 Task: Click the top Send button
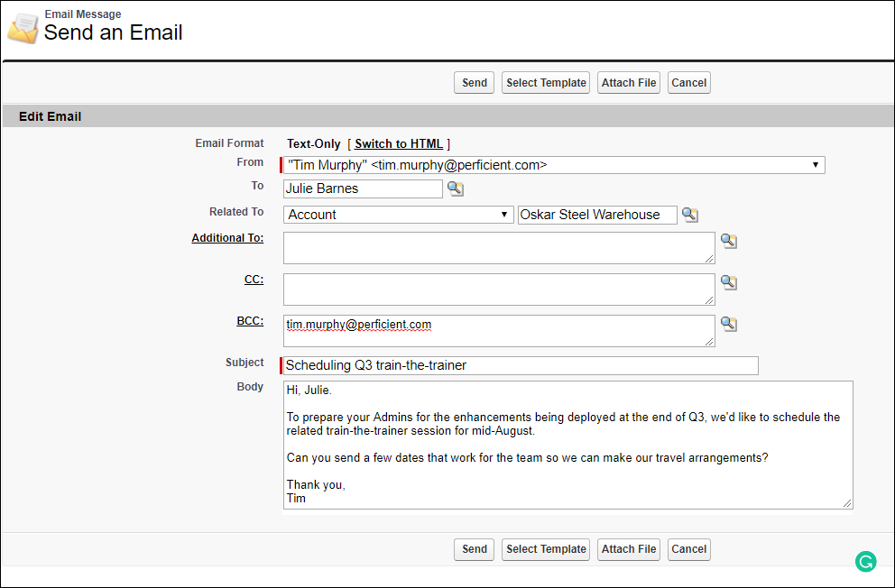coord(475,83)
